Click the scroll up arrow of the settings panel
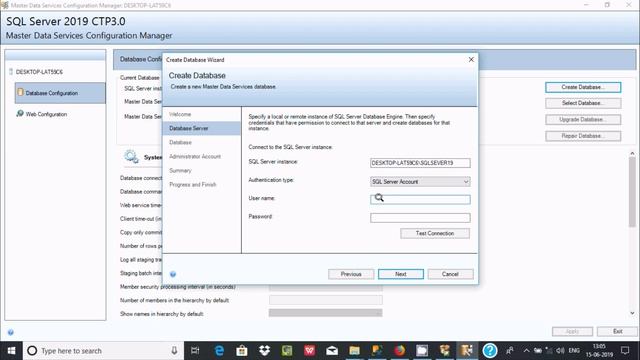This screenshot has height=360, width=640. tap(632, 153)
